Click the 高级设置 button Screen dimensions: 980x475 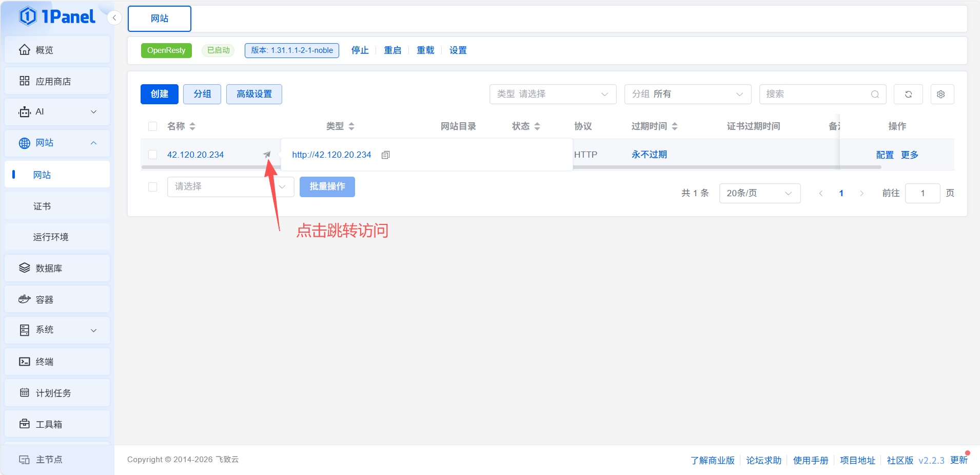[x=254, y=94]
